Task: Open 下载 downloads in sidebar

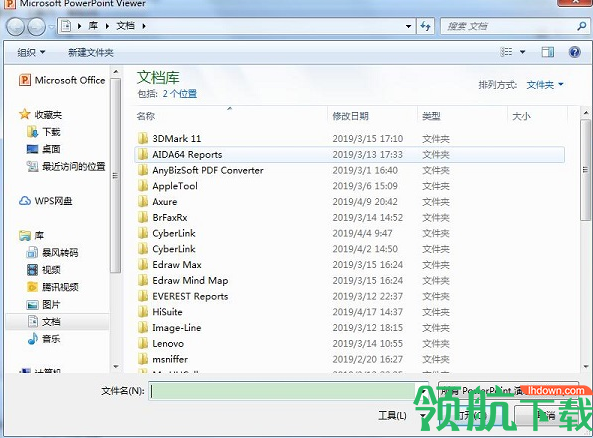Action: pyautogui.click(x=43, y=132)
